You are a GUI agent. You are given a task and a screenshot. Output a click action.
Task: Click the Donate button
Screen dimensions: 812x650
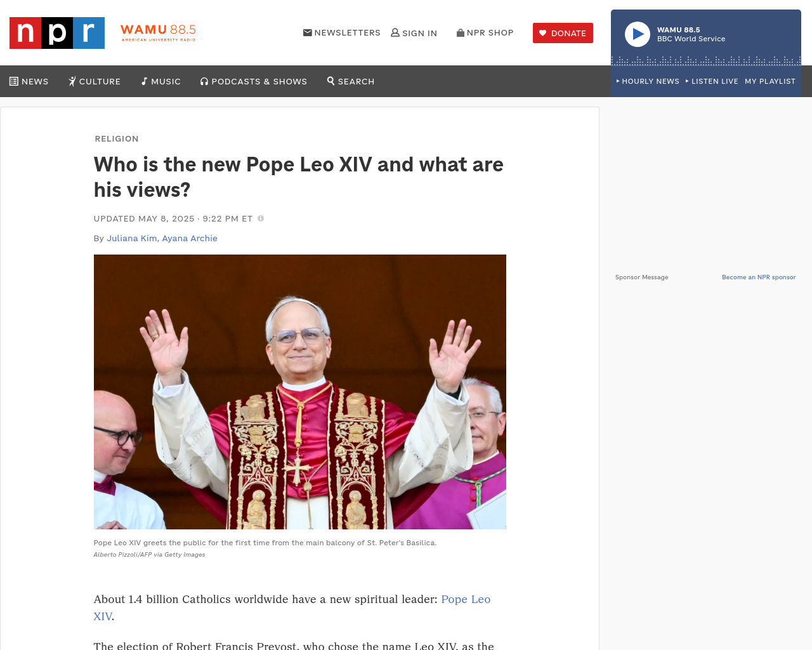[x=563, y=33]
